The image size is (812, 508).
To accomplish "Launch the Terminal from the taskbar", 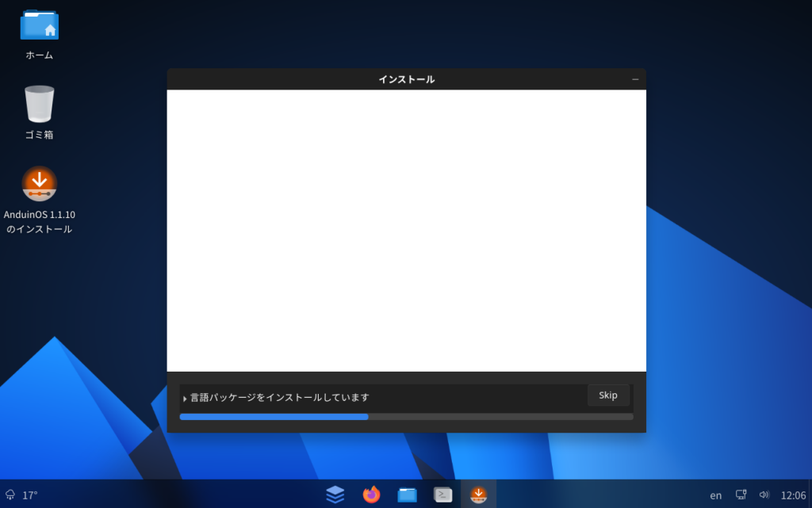I will (443, 495).
